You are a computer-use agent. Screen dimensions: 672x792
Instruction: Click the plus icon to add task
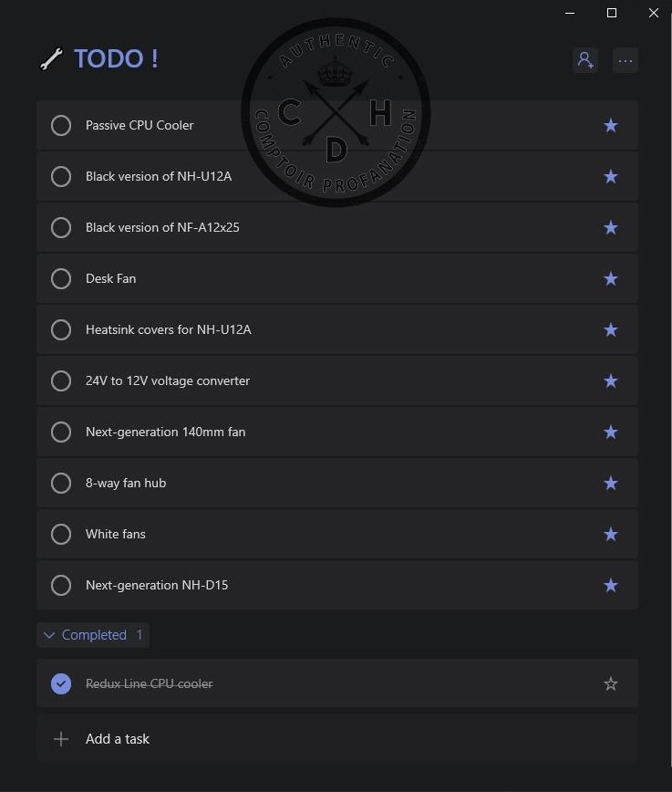61,739
